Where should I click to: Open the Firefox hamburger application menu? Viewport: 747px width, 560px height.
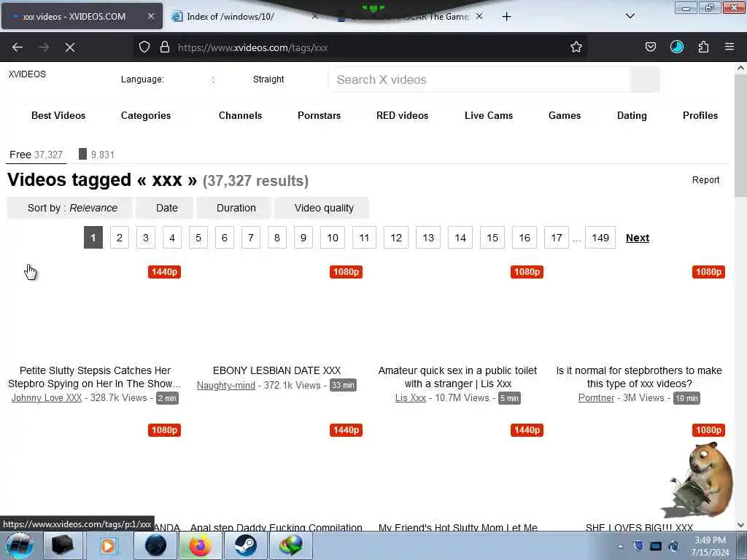(729, 47)
